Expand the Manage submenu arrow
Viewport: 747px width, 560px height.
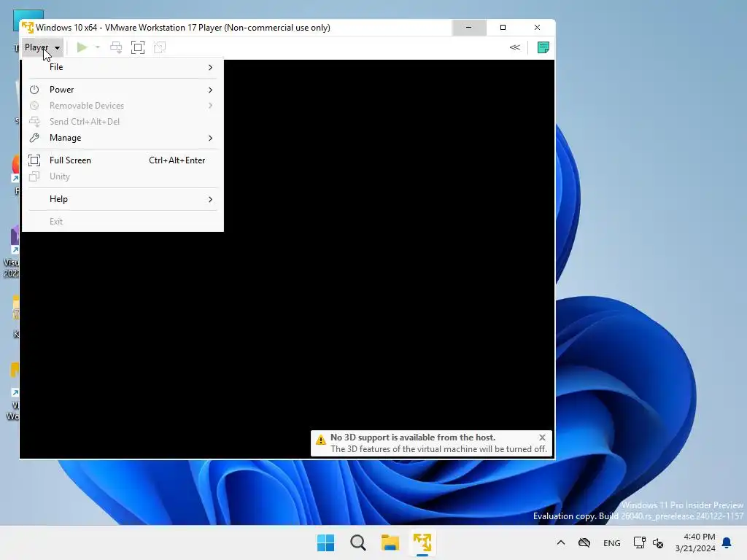[x=210, y=138]
